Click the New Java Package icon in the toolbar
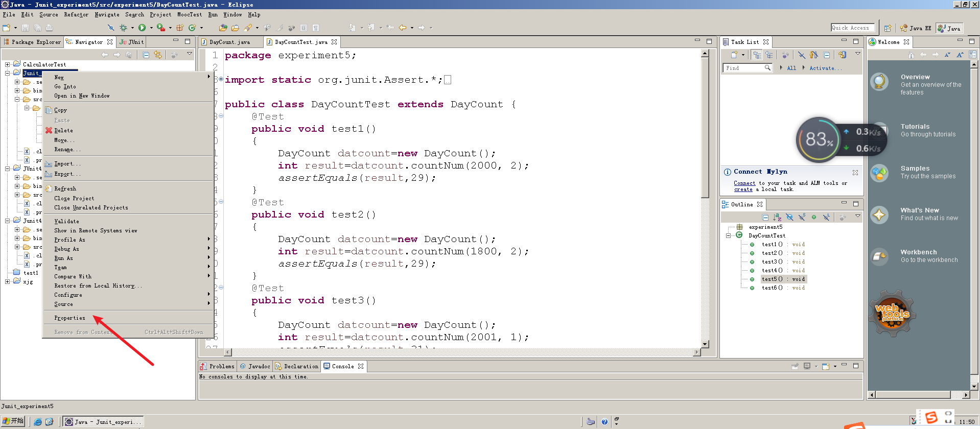 [x=180, y=28]
